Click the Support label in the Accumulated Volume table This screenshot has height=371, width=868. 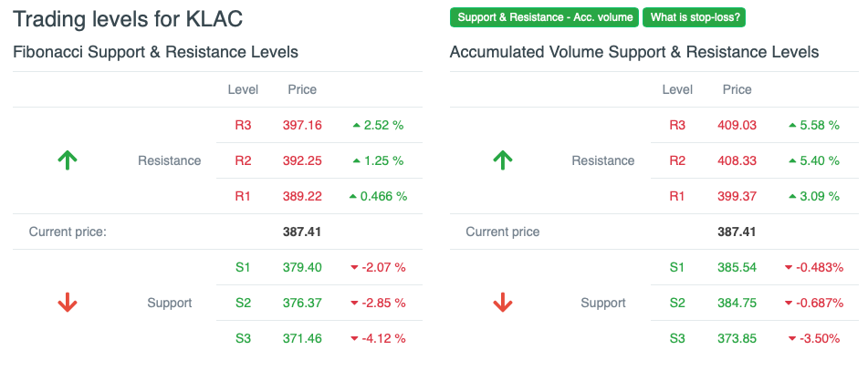click(x=602, y=303)
